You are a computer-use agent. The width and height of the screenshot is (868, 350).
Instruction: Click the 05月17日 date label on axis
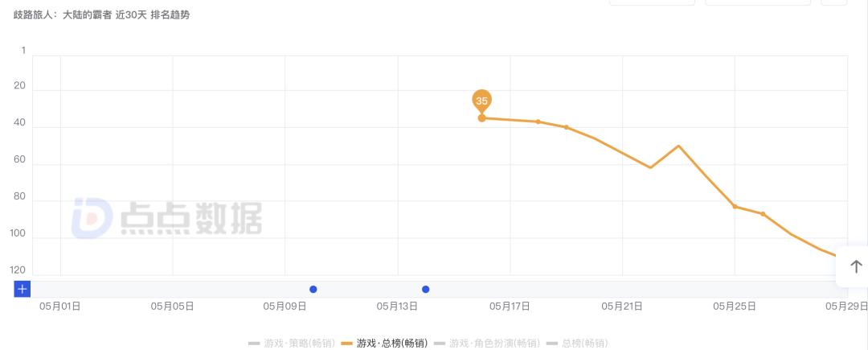[x=510, y=307]
